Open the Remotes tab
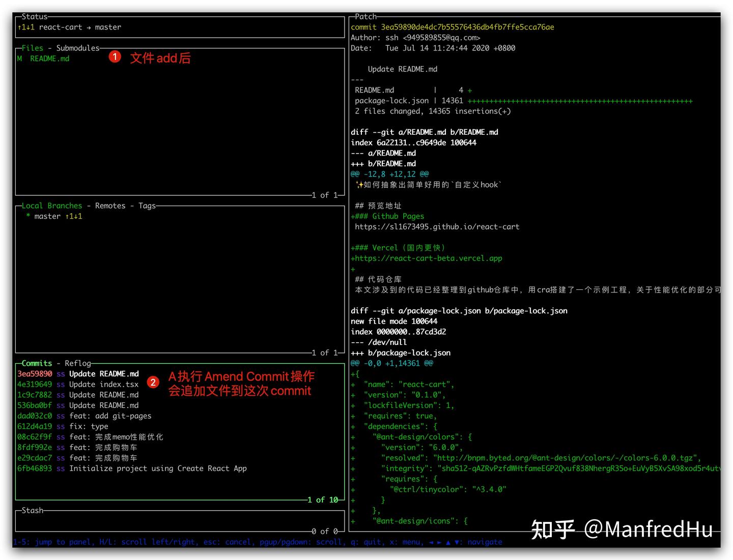This screenshot has width=733, height=560. tap(110, 206)
